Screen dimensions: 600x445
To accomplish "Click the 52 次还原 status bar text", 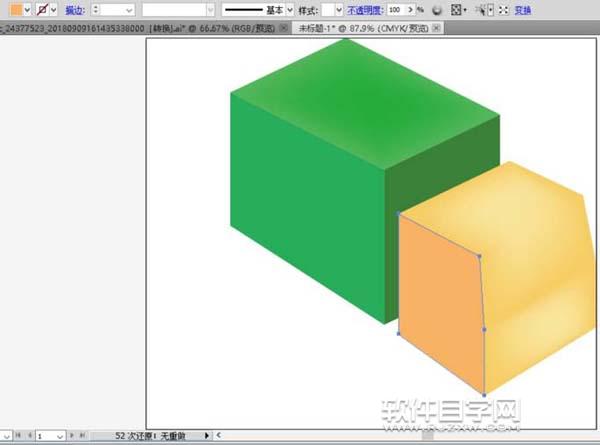I will coord(150,435).
